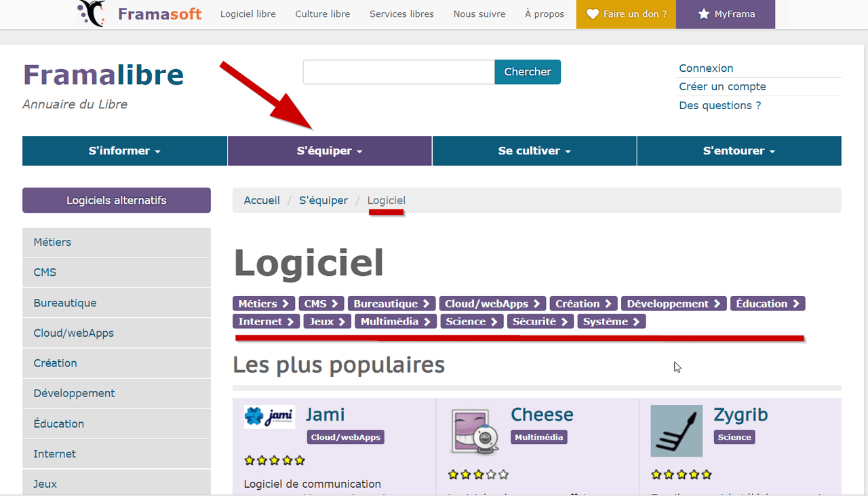This screenshot has height=496, width=868.
Task: Select Internet in the left sidebar
Action: tap(117, 454)
